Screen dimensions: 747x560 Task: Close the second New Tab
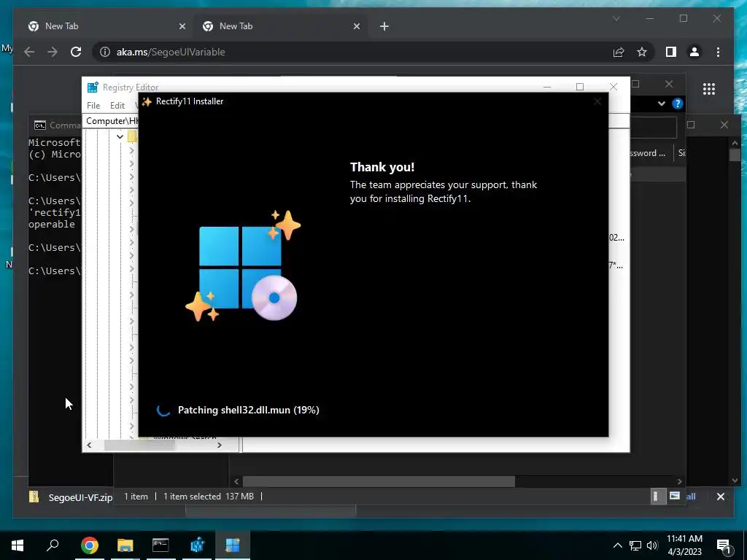point(356,26)
